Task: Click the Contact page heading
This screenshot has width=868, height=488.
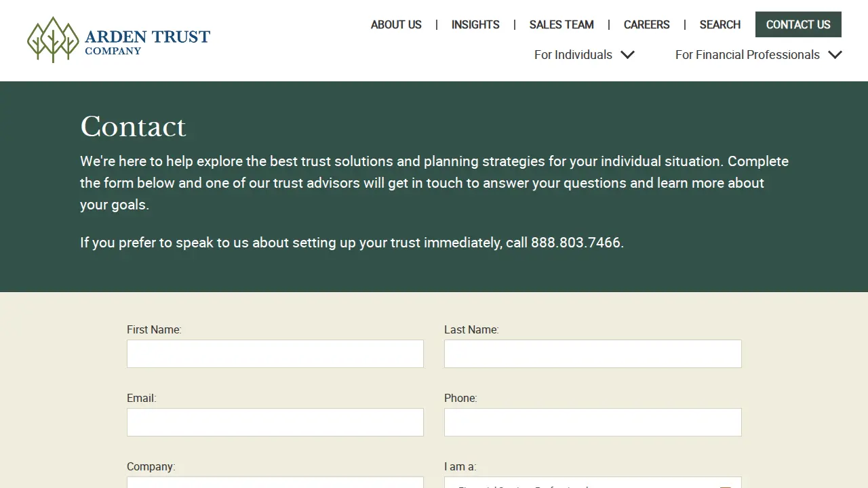Action: click(x=133, y=127)
